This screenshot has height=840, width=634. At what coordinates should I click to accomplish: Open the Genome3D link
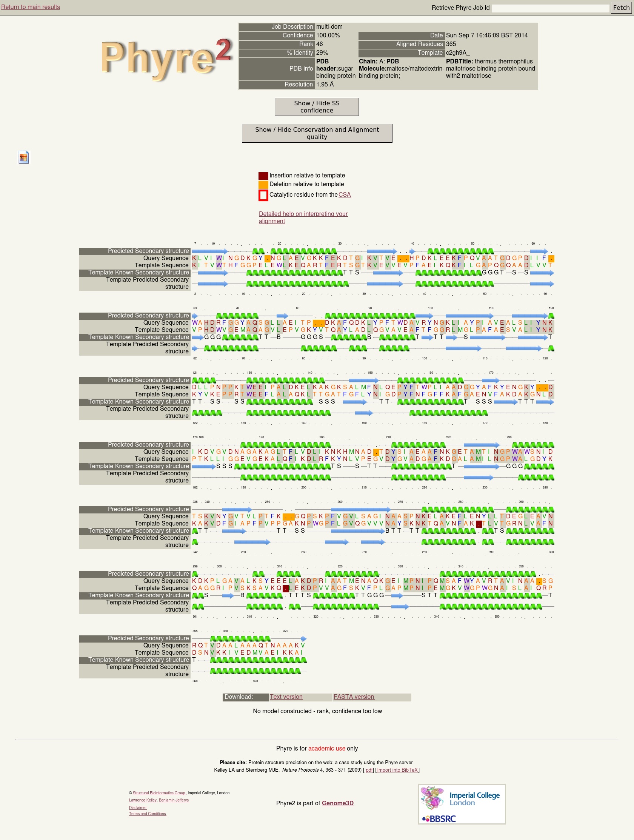(337, 803)
